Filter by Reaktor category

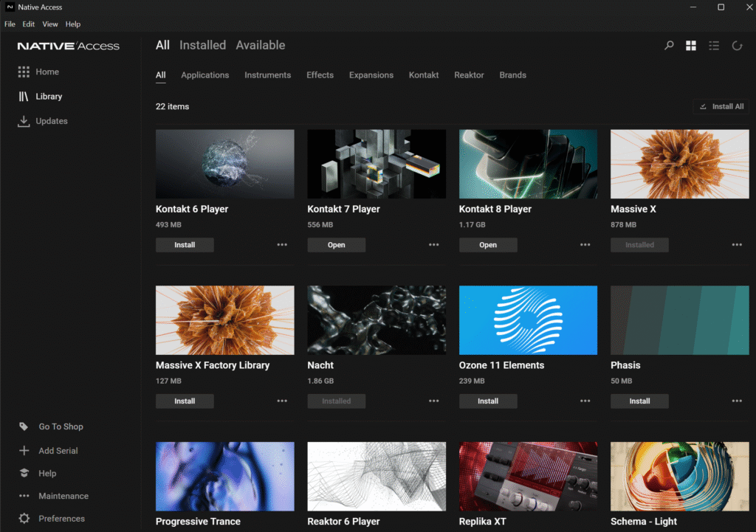(x=469, y=75)
